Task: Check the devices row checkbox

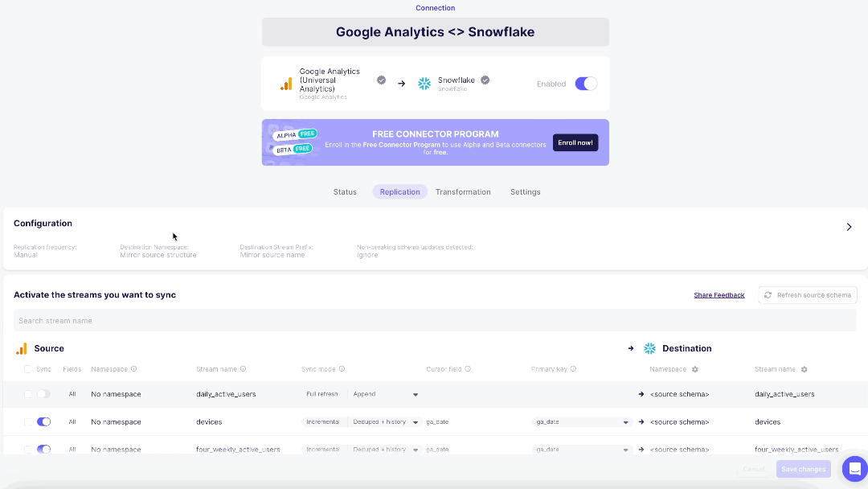Action: [x=27, y=422]
